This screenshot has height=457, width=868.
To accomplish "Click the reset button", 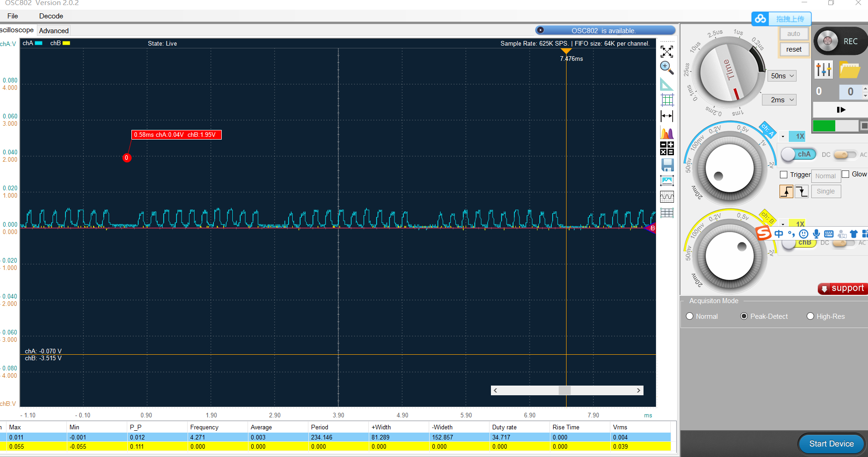I will point(793,49).
